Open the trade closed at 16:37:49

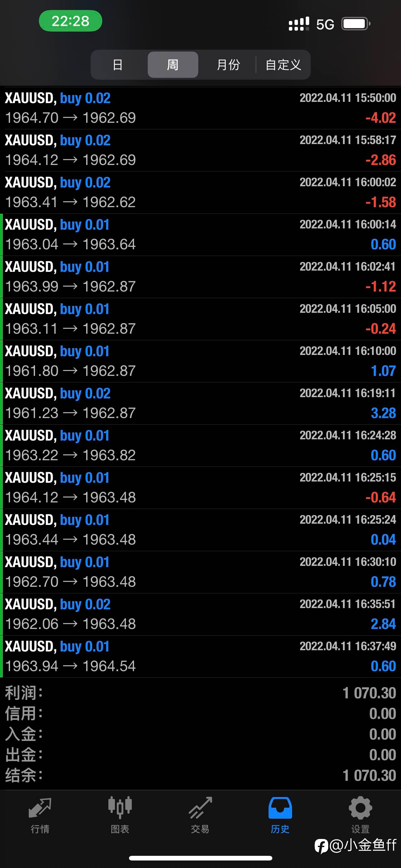coord(200,656)
